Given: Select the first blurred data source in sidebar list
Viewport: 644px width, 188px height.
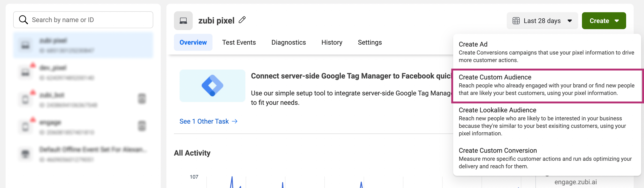Looking at the screenshot, I should (x=83, y=45).
